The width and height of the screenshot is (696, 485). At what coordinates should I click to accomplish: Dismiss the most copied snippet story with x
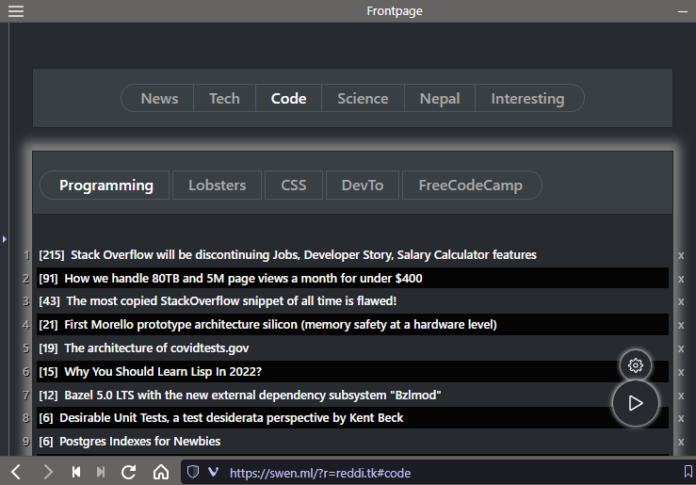(680, 302)
